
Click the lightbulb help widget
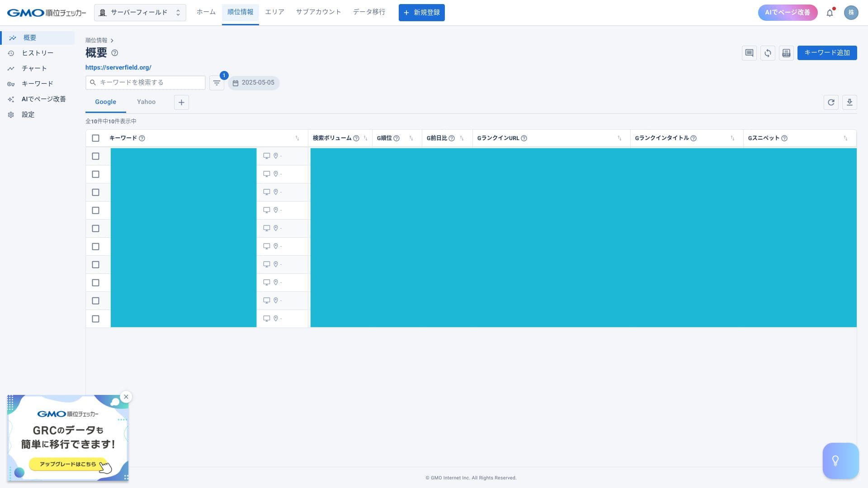point(840,460)
